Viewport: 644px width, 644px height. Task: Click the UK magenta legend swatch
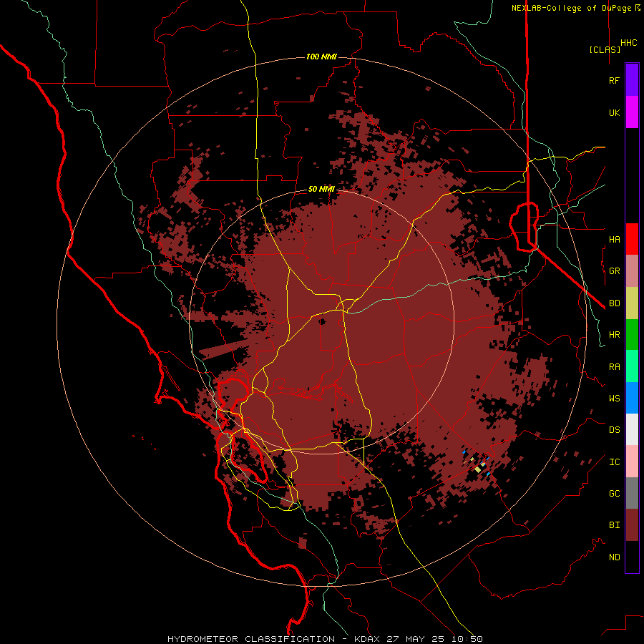click(632, 112)
